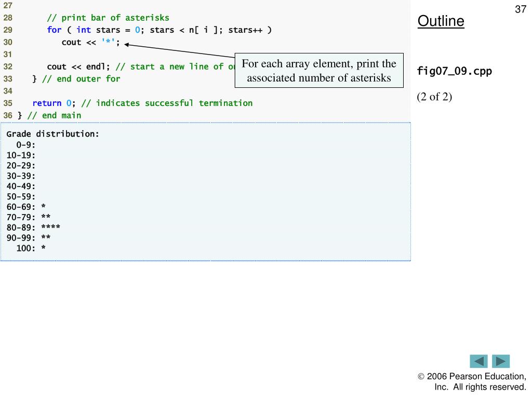Click the fig07_09.cpp file name
The width and height of the screenshot is (532, 399).
click(x=454, y=71)
